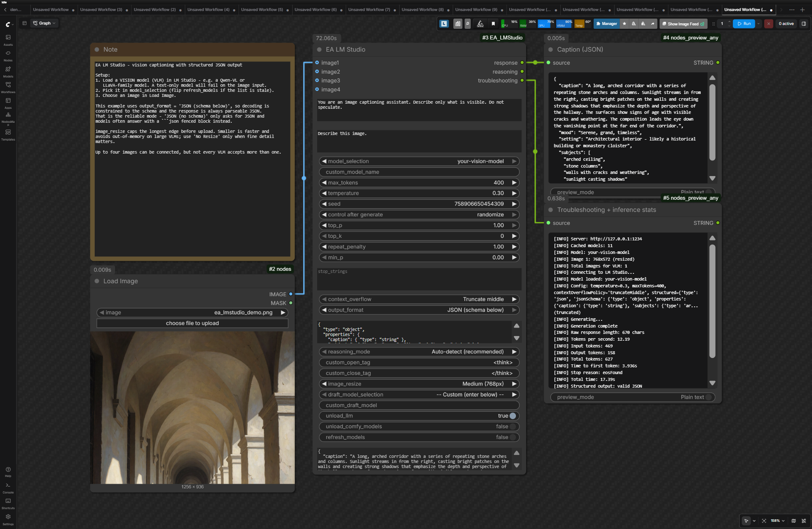Toggle collapse dot on EA LM Studio node

coord(319,50)
